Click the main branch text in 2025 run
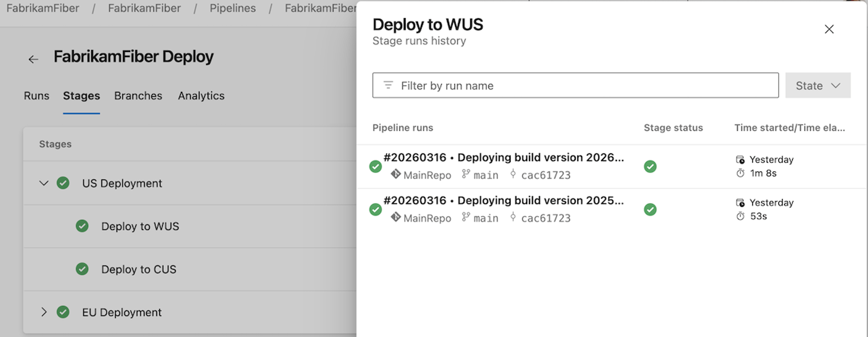This screenshot has height=337, width=868. pyautogui.click(x=486, y=218)
